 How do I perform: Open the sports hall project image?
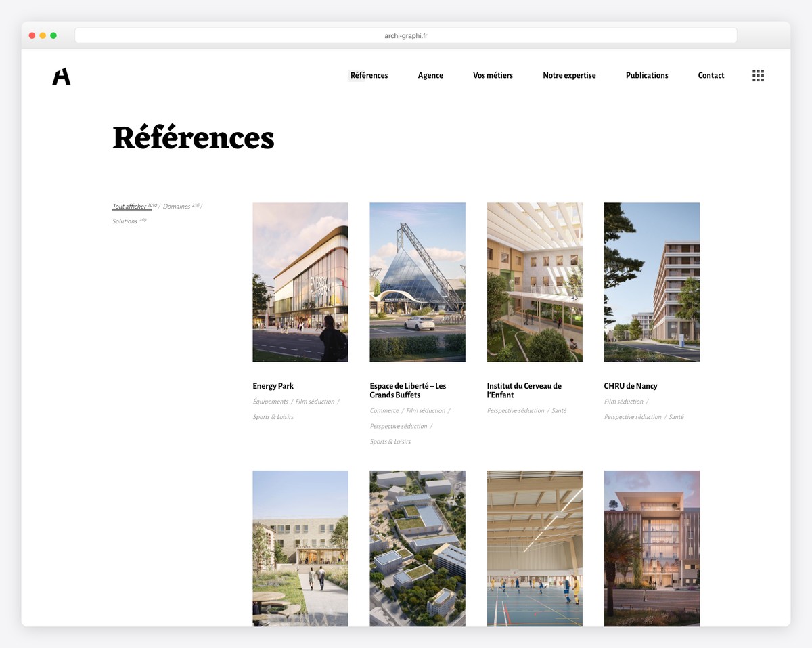coord(534,548)
